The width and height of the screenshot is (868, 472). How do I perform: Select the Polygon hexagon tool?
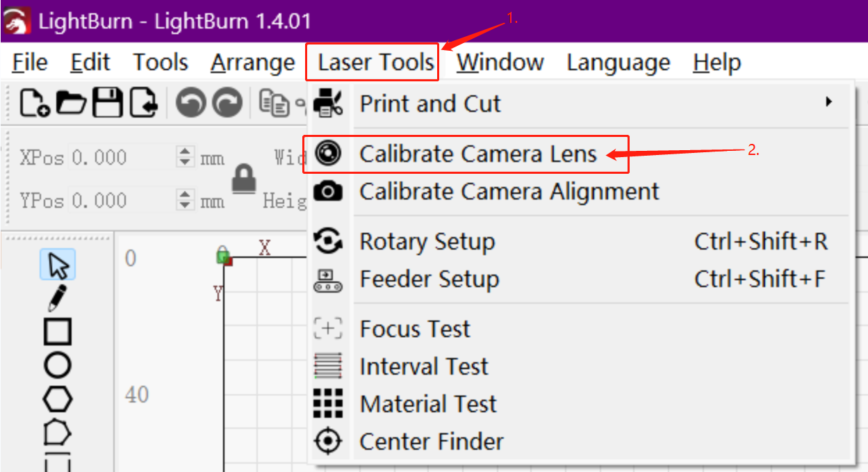[x=58, y=399]
